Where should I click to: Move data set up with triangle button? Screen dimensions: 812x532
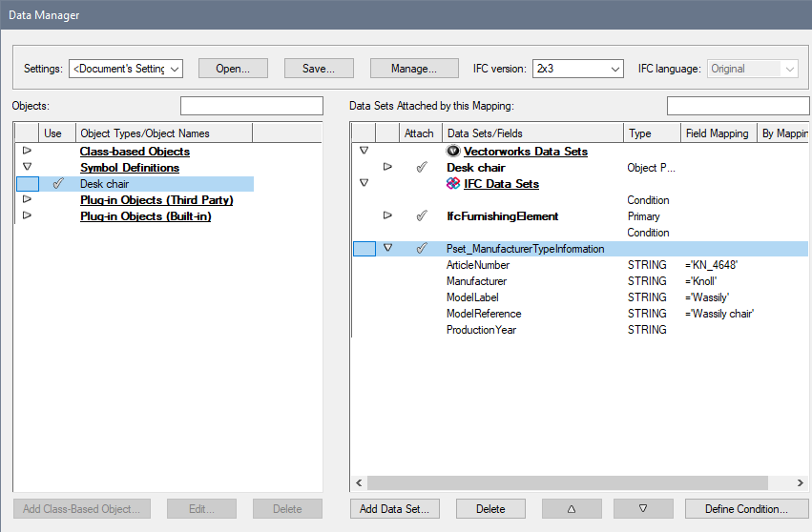click(572, 509)
